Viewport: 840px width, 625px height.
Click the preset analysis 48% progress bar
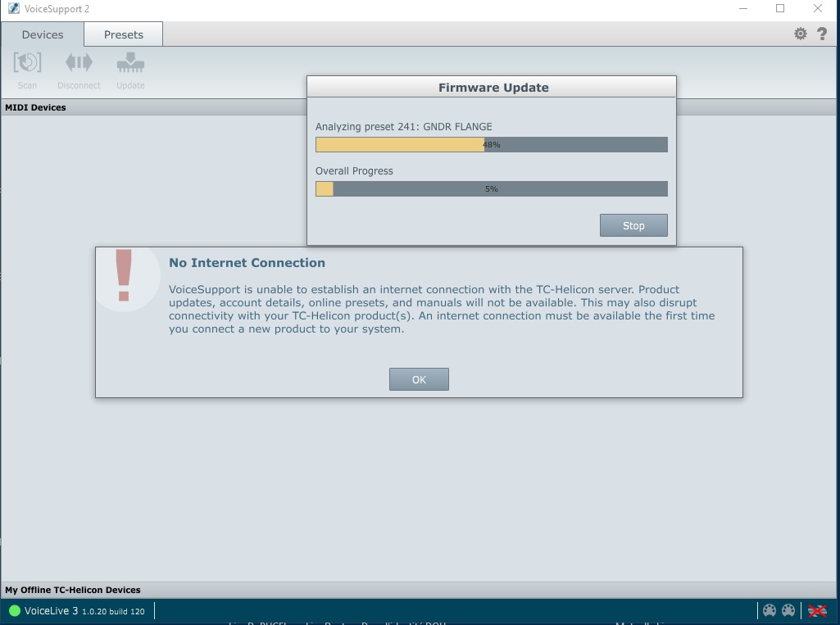pos(491,145)
